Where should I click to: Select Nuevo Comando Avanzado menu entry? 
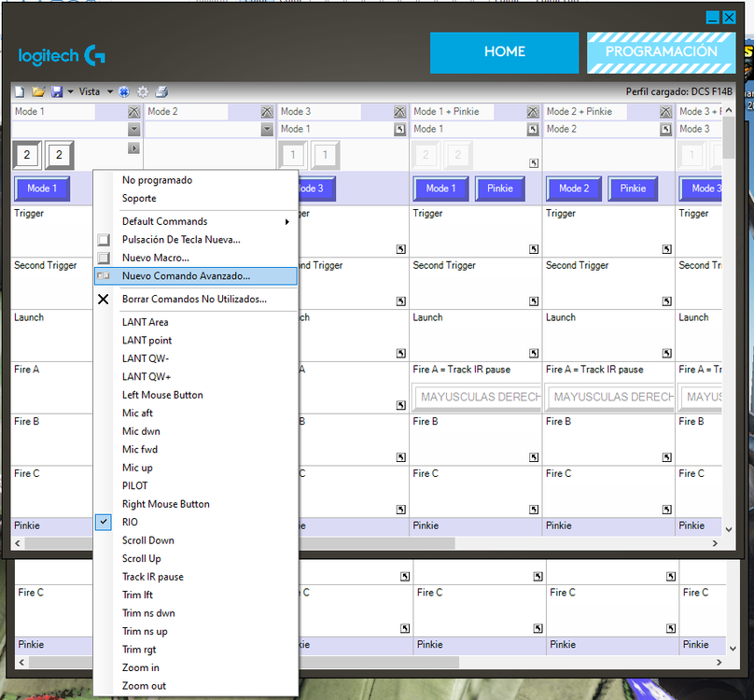pos(196,276)
